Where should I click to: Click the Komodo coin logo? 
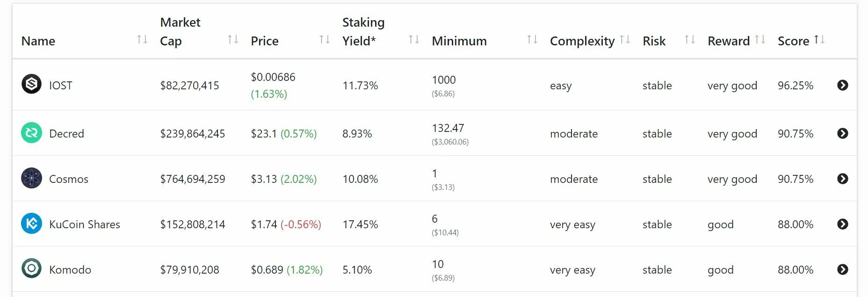click(31, 269)
